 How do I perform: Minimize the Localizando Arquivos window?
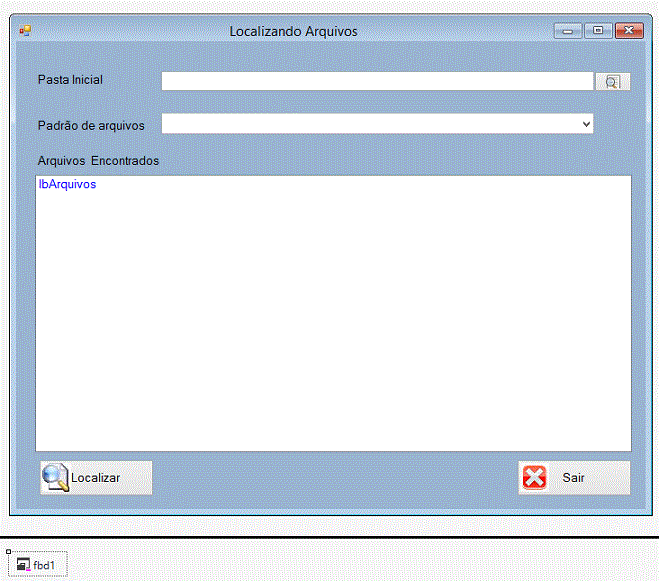[569, 31]
